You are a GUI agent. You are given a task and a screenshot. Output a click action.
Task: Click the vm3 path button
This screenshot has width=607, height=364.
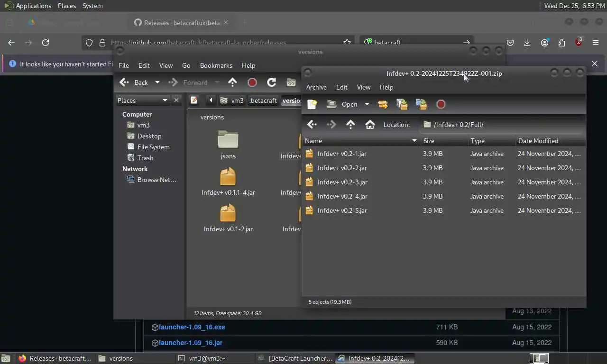[233, 100]
